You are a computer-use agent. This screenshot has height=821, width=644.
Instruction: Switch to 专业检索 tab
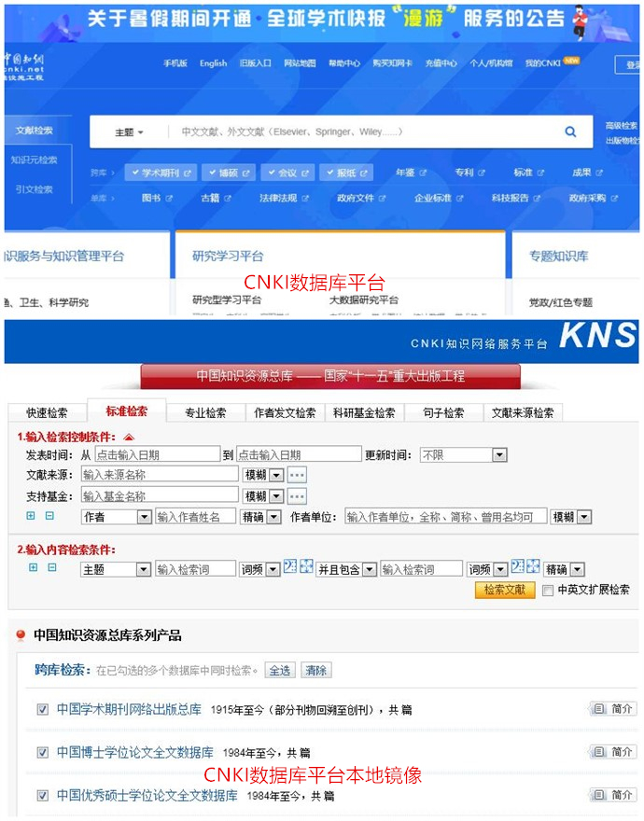[x=205, y=412]
